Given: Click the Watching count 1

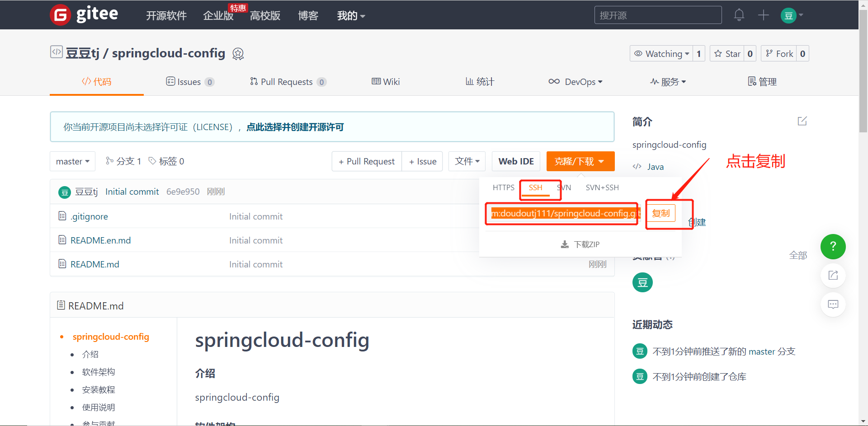Looking at the screenshot, I should [x=699, y=54].
